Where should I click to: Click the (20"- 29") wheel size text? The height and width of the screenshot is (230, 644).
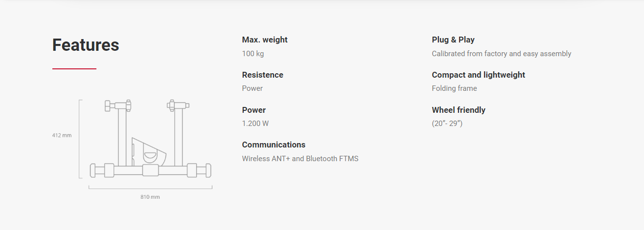[447, 124]
